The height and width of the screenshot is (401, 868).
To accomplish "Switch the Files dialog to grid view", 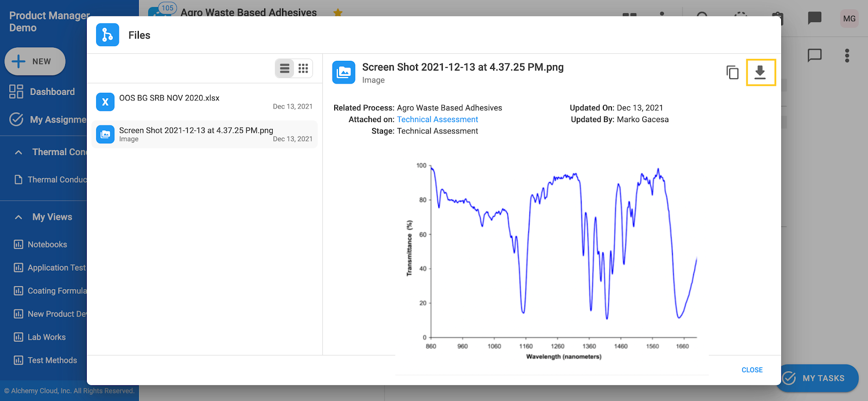I will [303, 68].
